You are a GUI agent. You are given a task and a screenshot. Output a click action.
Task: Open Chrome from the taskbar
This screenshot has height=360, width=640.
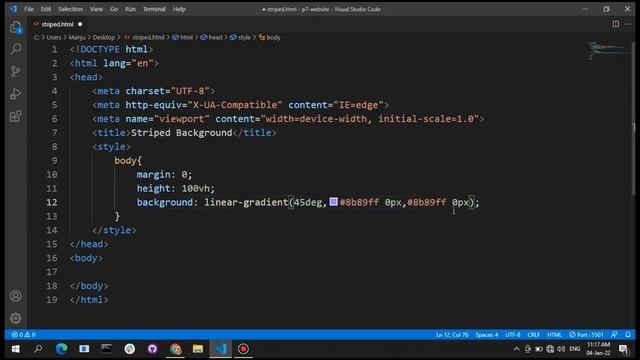coord(176,349)
